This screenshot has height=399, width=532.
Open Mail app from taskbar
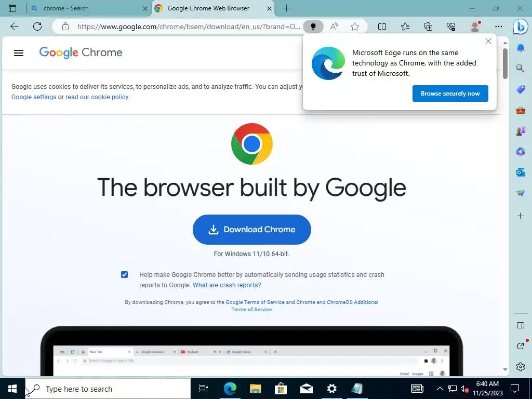[307, 389]
